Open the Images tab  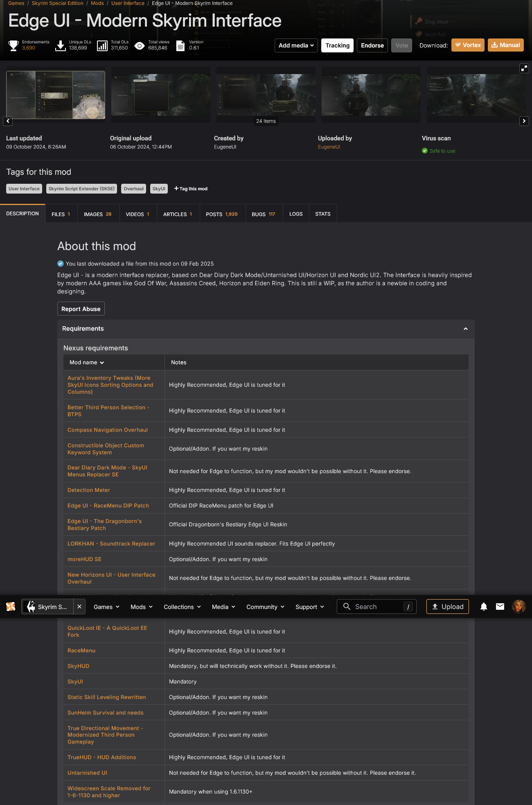(97, 214)
